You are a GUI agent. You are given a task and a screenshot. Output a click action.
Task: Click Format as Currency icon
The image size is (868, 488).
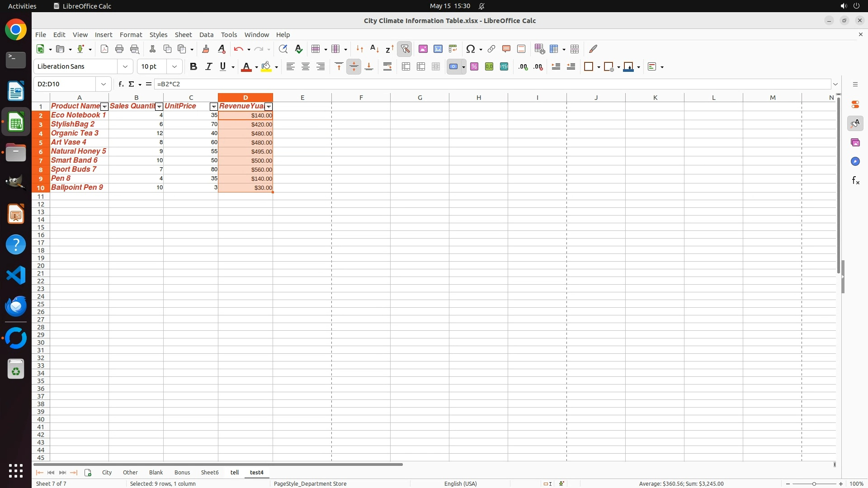pyautogui.click(x=453, y=67)
